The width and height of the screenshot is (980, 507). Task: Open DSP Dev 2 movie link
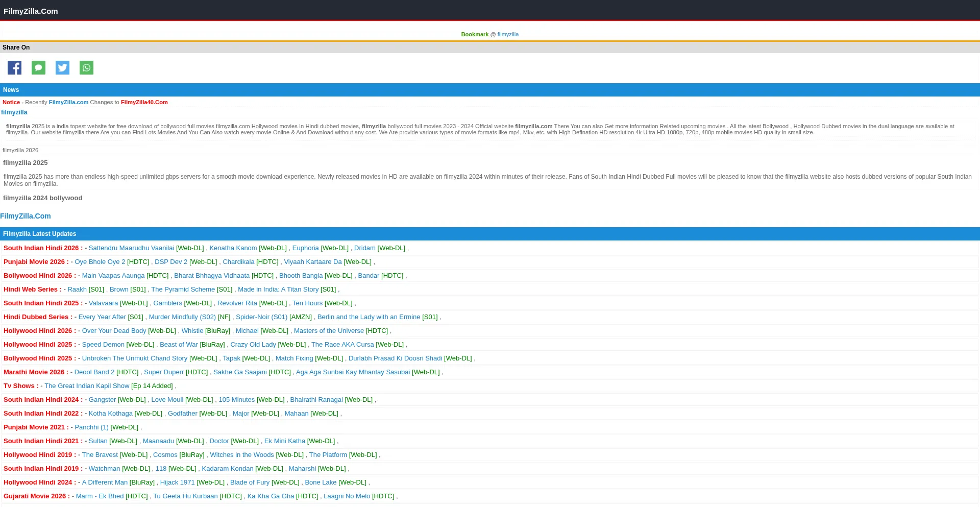(171, 262)
